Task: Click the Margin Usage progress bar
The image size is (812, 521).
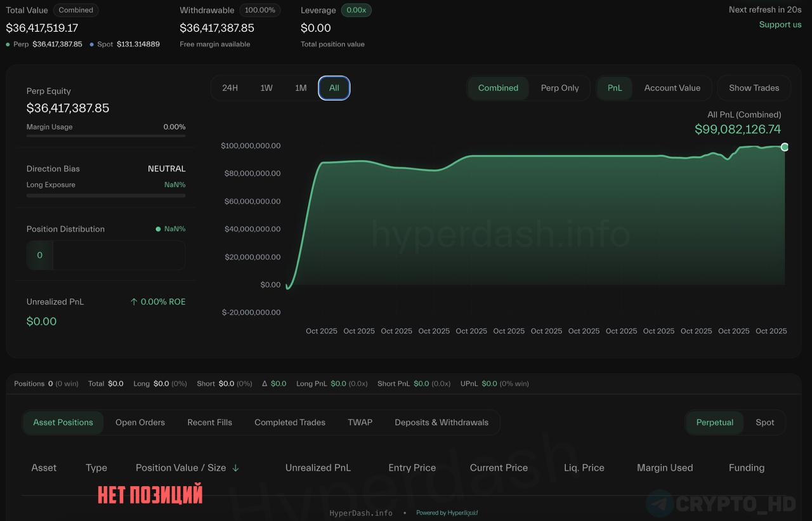Action: 106,136
